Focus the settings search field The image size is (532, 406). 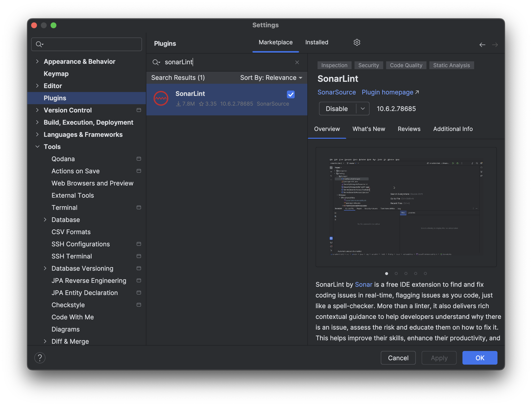tap(87, 44)
